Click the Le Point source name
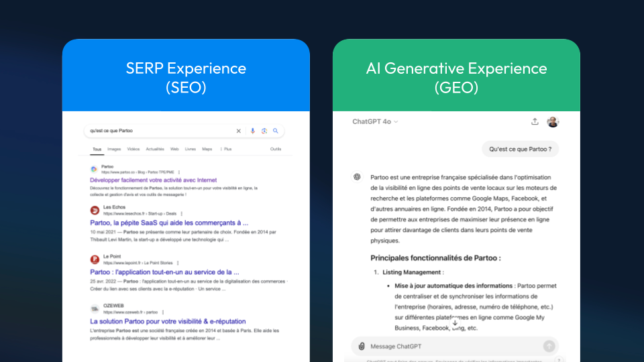The width and height of the screenshot is (644, 362). tap(112, 257)
